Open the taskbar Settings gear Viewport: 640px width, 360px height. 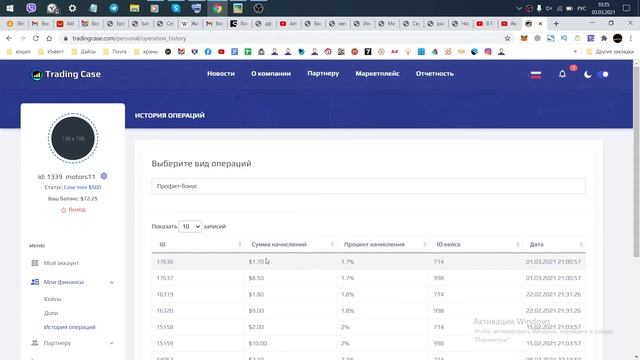pyautogui.click(x=72, y=8)
